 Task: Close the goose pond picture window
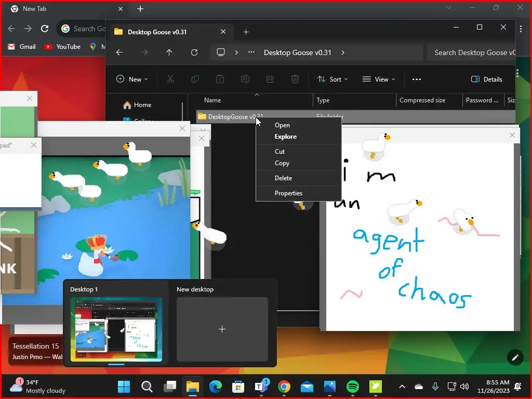tap(182, 128)
